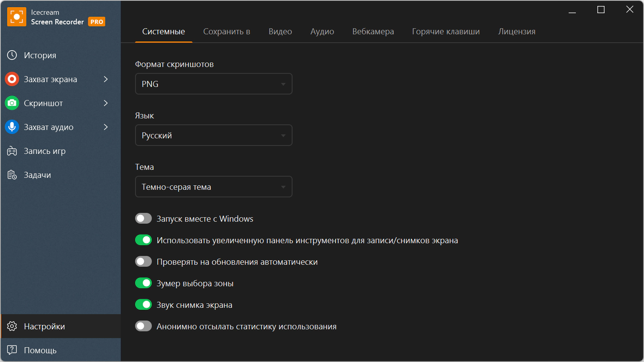Switch to the Сохранить в tab
The width and height of the screenshot is (644, 362).
[x=227, y=31]
